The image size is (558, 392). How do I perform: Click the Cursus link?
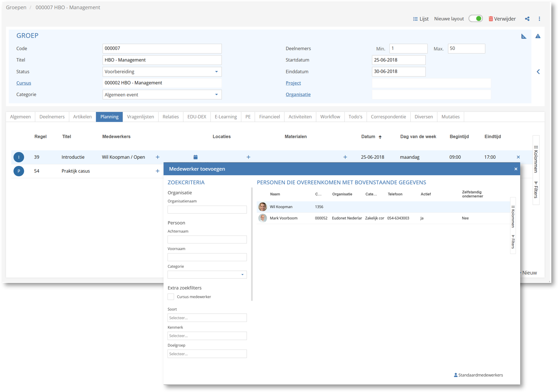pyautogui.click(x=24, y=83)
